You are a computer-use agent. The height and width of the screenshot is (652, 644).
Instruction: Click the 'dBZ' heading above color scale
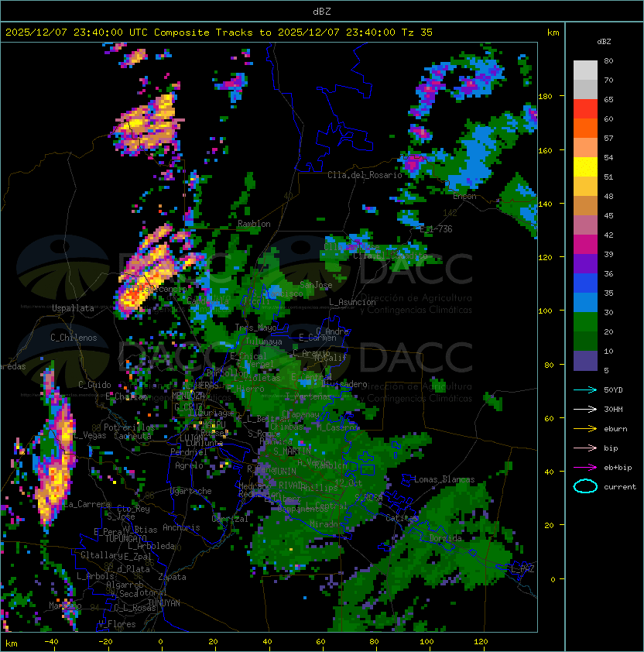click(604, 42)
